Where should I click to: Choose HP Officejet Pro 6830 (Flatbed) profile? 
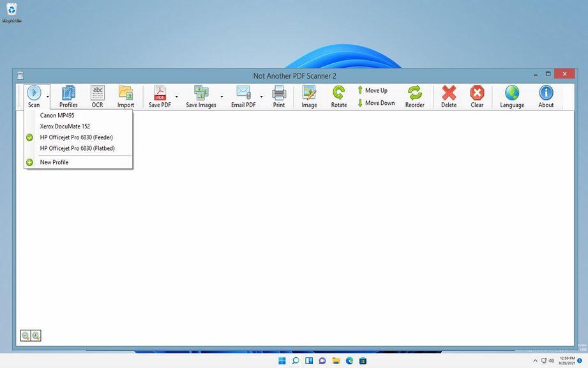77,148
